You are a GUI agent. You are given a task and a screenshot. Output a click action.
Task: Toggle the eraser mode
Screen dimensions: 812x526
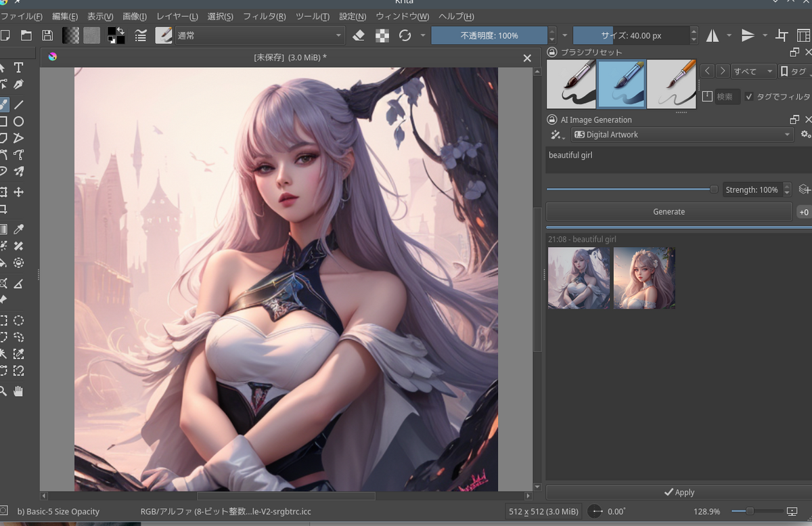click(x=359, y=35)
